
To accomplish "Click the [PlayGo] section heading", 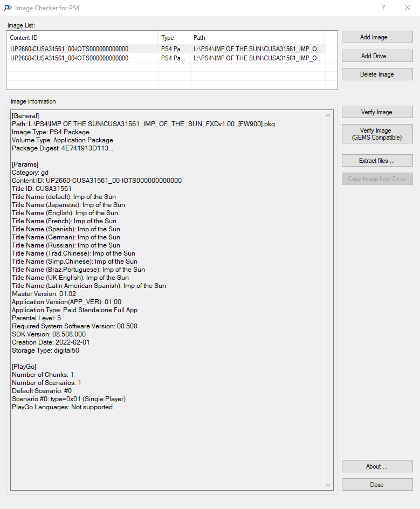I will point(24,367).
